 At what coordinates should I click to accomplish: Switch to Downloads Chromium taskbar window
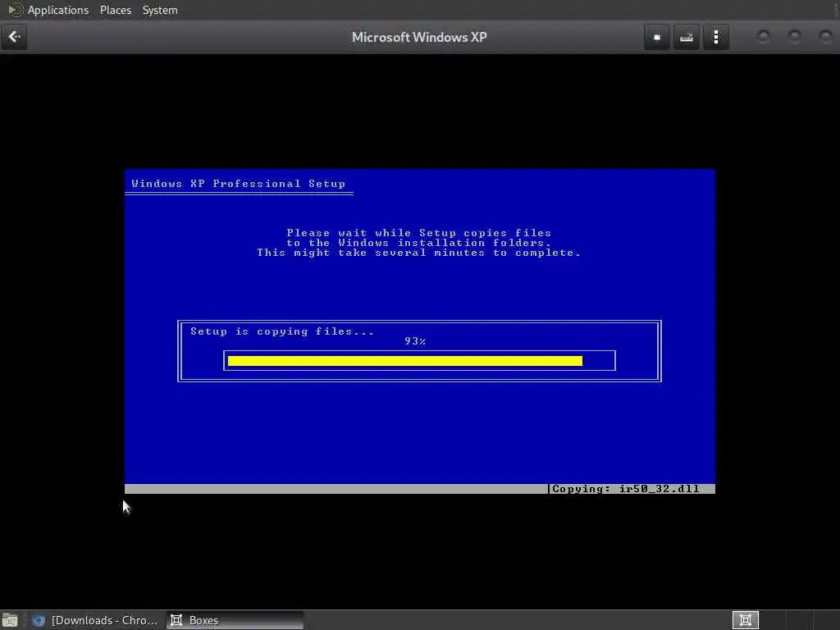(x=95, y=620)
